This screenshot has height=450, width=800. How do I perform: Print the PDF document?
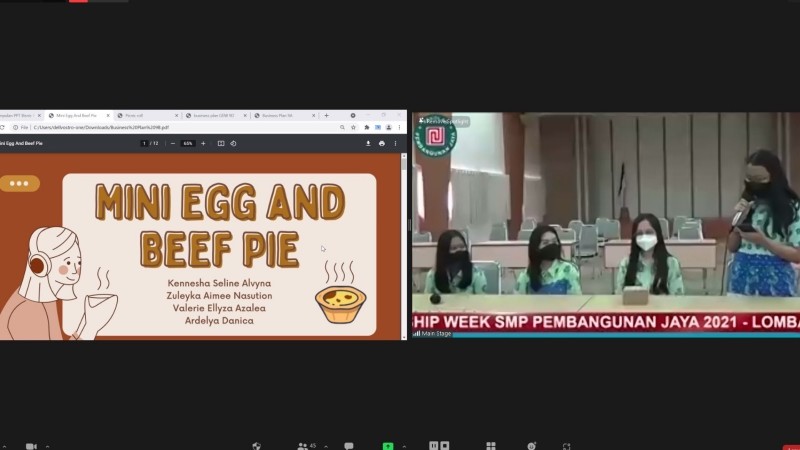(x=381, y=143)
